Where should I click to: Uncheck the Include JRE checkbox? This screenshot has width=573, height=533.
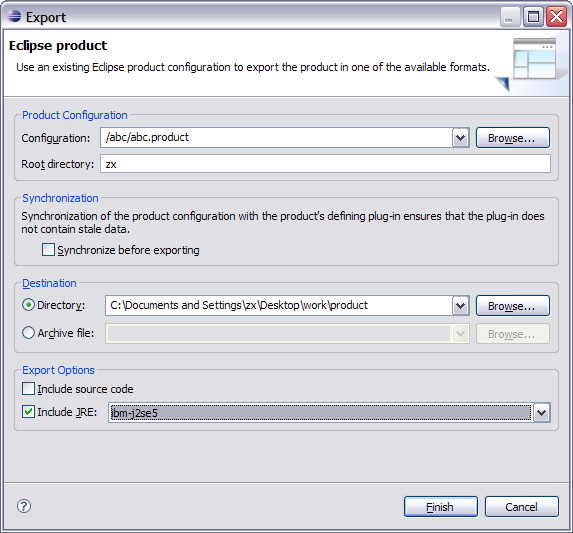click(x=29, y=412)
